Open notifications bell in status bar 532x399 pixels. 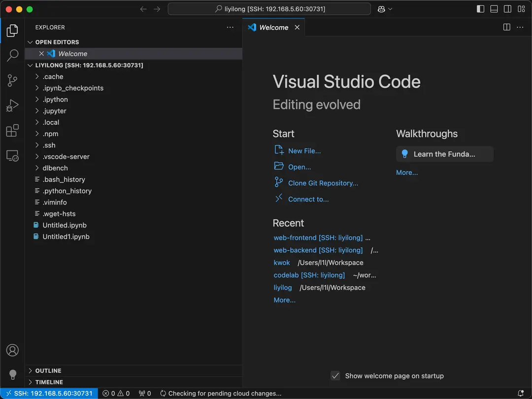521,394
